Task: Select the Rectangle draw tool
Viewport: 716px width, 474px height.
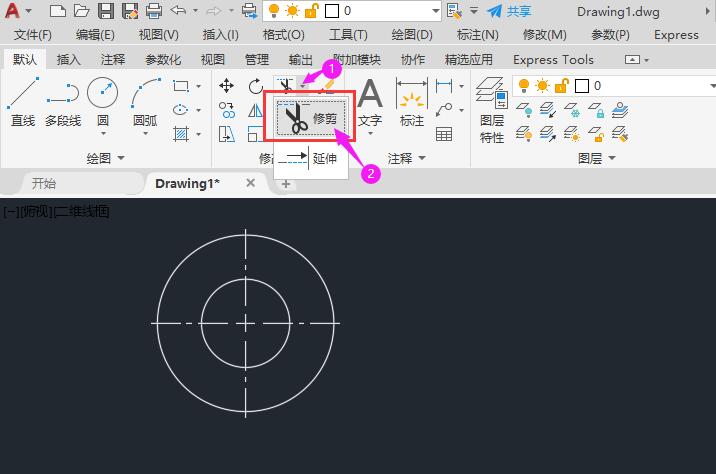Action: coord(181,86)
